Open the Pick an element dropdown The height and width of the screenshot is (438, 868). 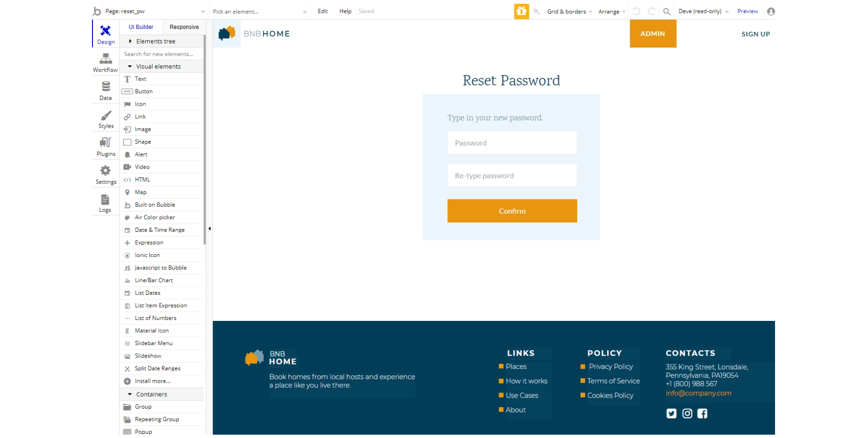point(259,11)
